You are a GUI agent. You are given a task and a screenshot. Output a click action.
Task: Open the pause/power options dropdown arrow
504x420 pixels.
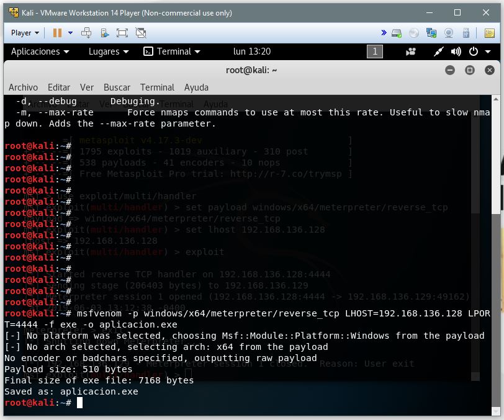[x=70, y=33]
